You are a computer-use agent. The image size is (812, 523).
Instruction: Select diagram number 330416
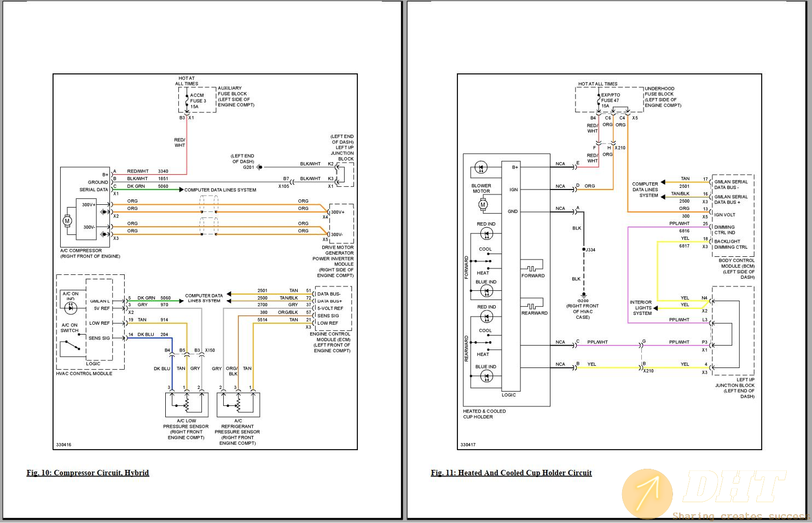(63, 445)
